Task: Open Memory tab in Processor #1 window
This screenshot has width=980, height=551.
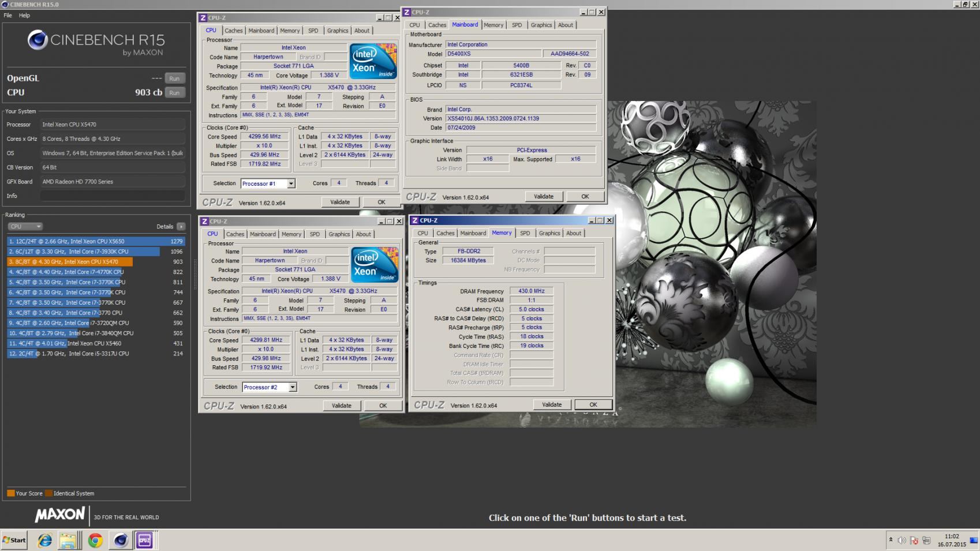Action: [x=290, y=31]
